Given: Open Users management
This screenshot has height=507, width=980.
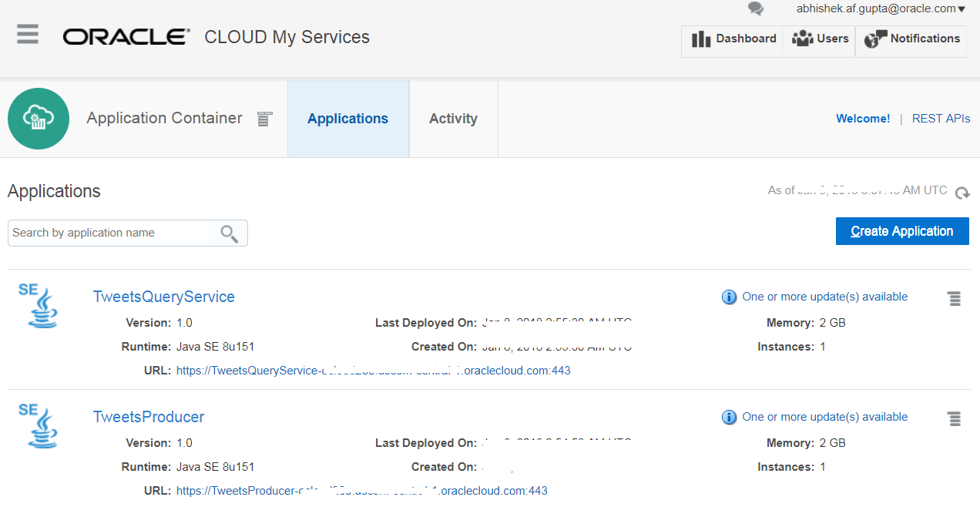Looking at the screenshot, I should [819, 39].
